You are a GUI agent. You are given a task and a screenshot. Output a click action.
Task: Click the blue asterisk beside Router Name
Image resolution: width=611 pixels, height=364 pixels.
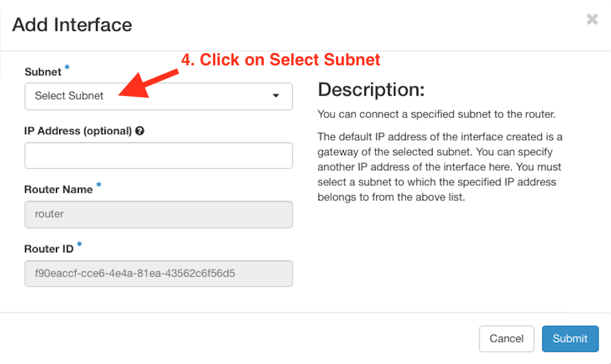click(98, 185)
